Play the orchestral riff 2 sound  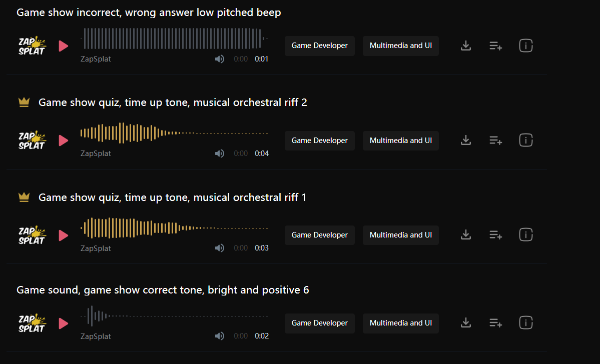click(64, 140)
